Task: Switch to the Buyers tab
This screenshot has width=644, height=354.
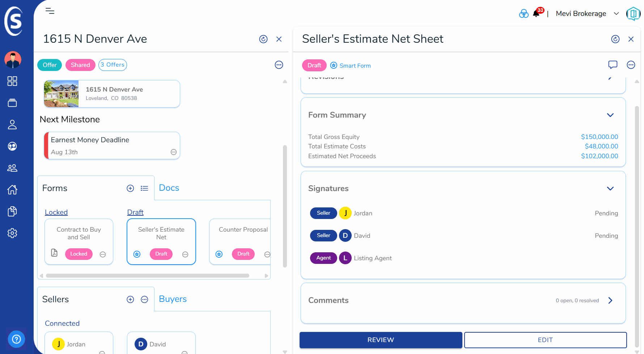Action: [173, 299]
